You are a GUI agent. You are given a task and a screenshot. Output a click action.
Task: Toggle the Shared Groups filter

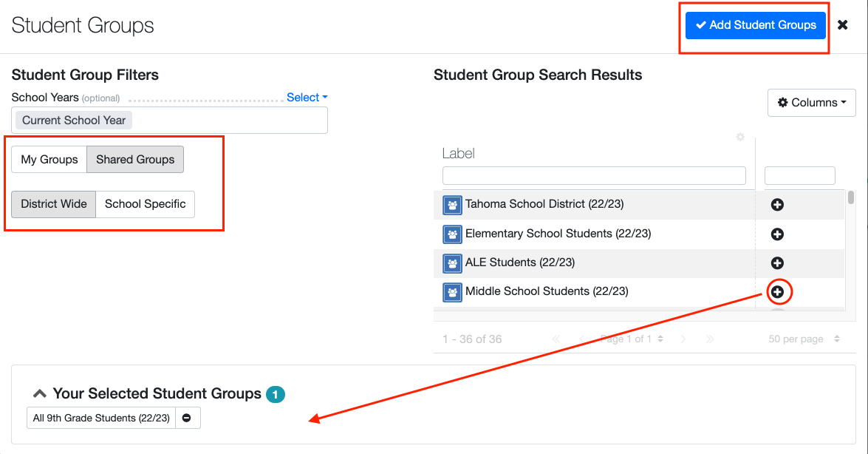(134, 159)
